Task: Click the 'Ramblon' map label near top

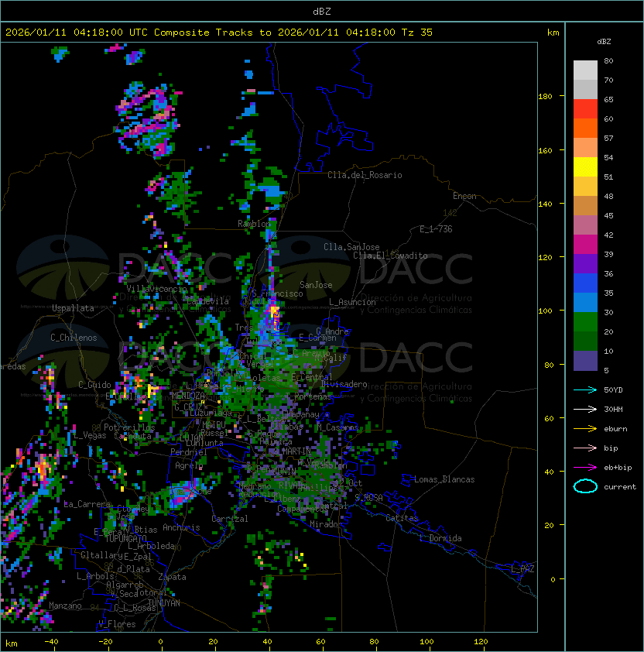Action: tap(254, 224)
